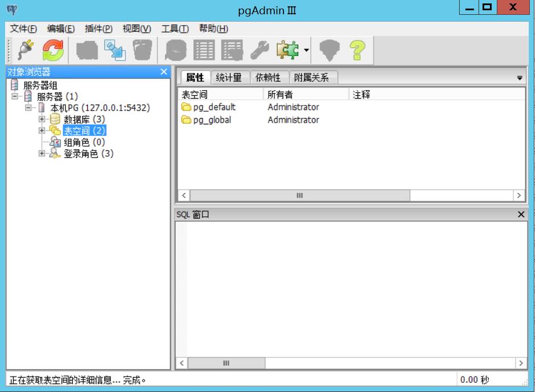Click the pg_global folder icon
Viewport: 535px width, 392px height.
pyautogui.click(x=187, y=120)
